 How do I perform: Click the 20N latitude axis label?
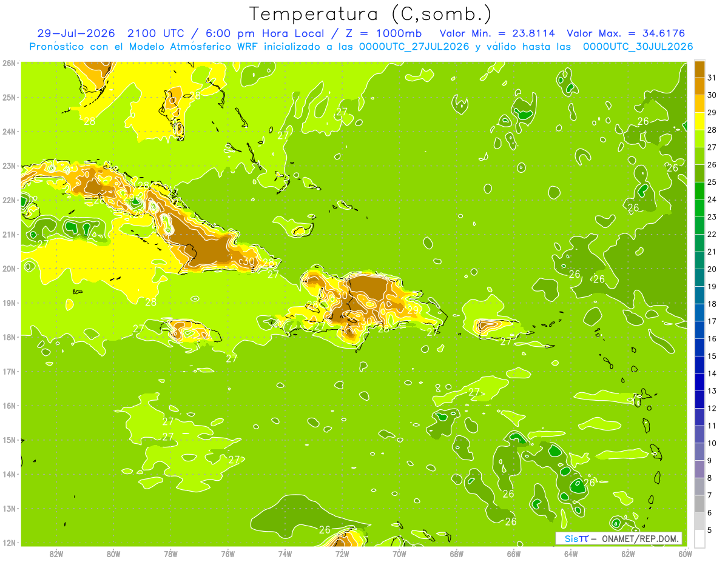click(8, 269)
